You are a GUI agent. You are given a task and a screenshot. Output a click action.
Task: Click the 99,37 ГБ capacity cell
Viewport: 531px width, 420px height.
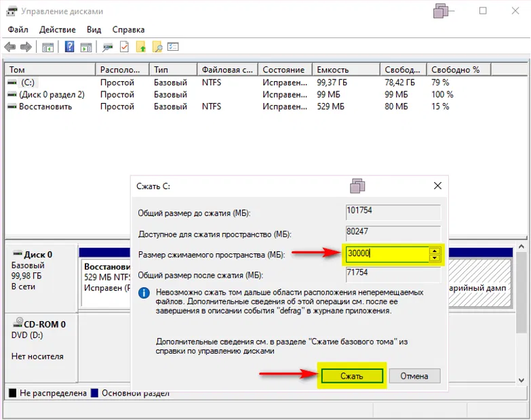(x=332, y=83)
